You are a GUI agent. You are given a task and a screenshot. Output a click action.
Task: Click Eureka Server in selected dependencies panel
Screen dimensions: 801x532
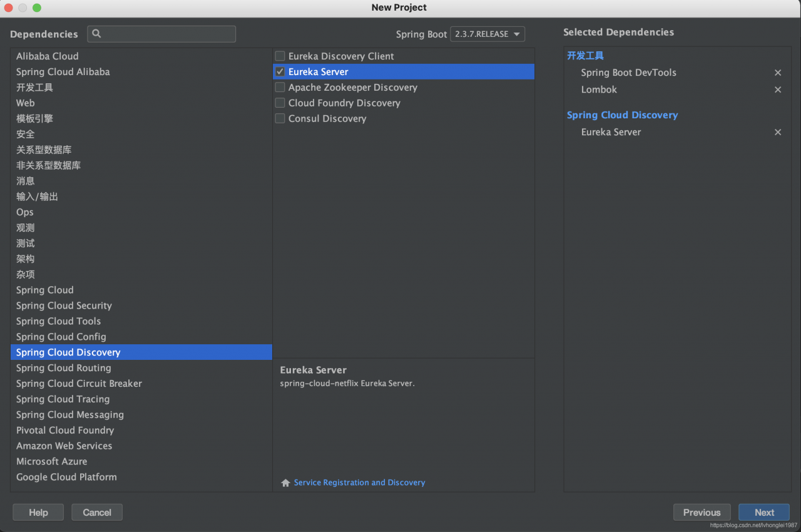click(x=611, y=132)
